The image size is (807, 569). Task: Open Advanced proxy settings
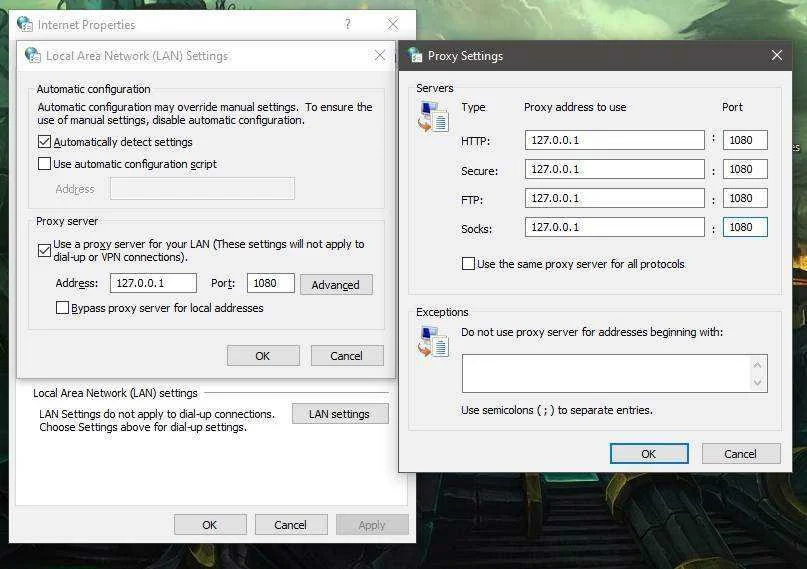(336, 284)
